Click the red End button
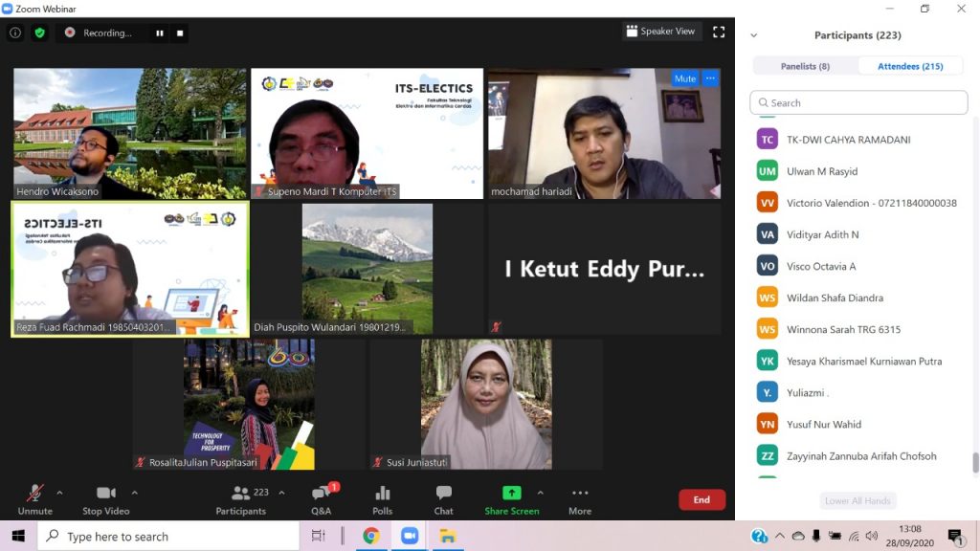The height and width of the screenshot is (551, 980). pyautogui.click(x=702, y=499)
